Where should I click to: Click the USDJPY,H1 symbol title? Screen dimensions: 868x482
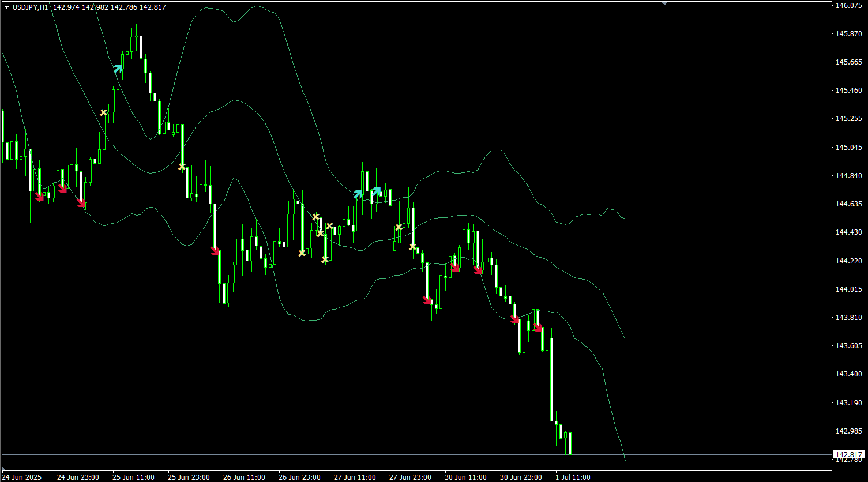coord(31,7)
